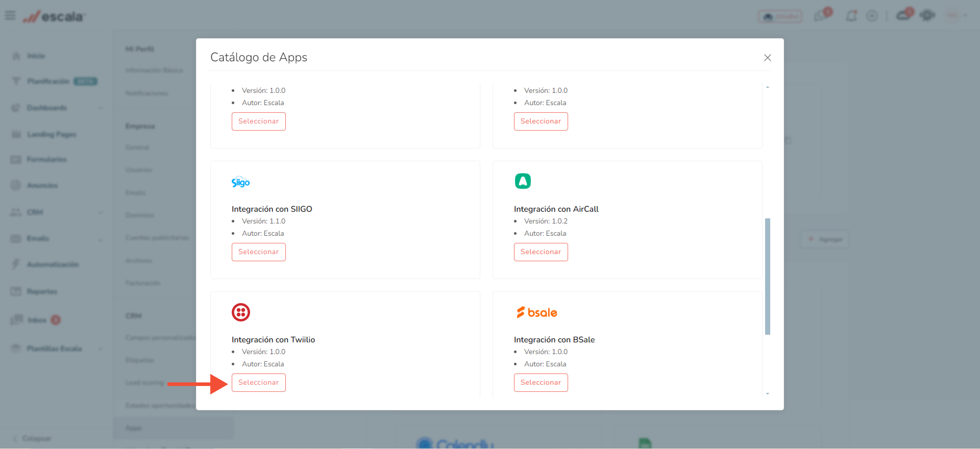Image resolution: width=980 pixels, height=449 pixels.
Task: Click the "Integración con Twilio" title
Action: point(273,340)
